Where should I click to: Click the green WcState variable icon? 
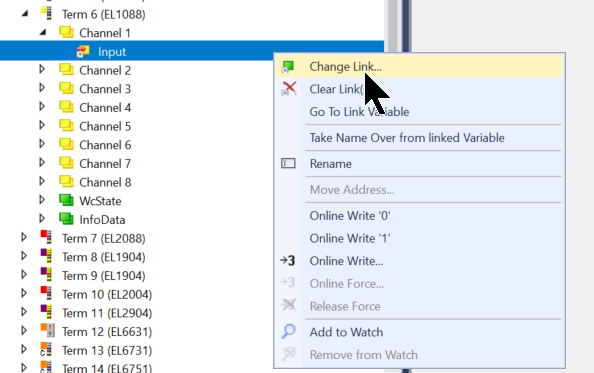point(66,200)
